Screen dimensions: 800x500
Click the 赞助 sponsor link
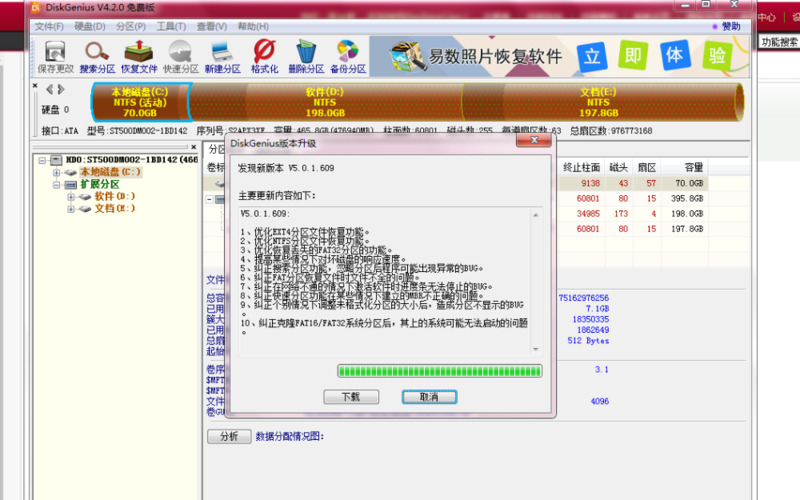coord(731,27)
